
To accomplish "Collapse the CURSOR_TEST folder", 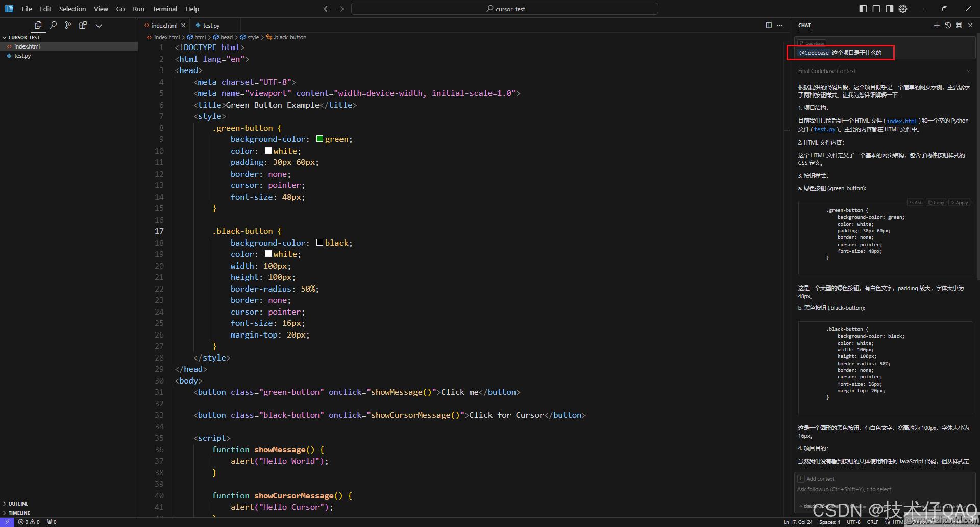I will [x=23, y=37].
